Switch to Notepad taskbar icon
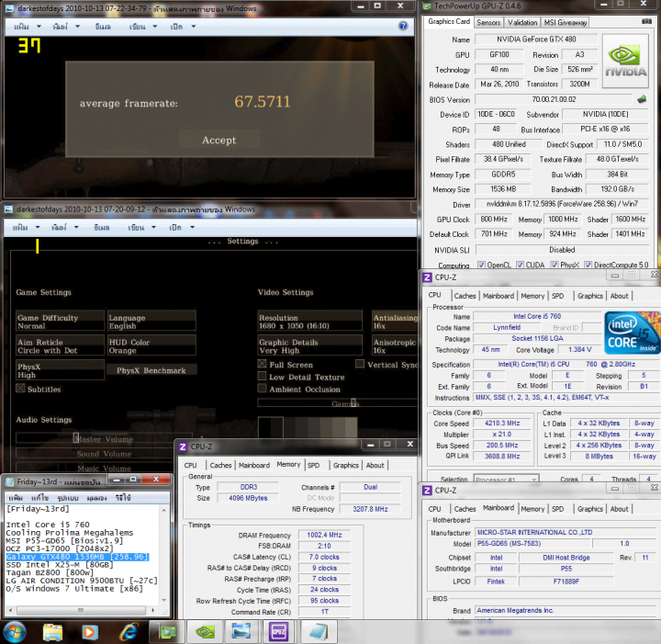 [319, 632]
